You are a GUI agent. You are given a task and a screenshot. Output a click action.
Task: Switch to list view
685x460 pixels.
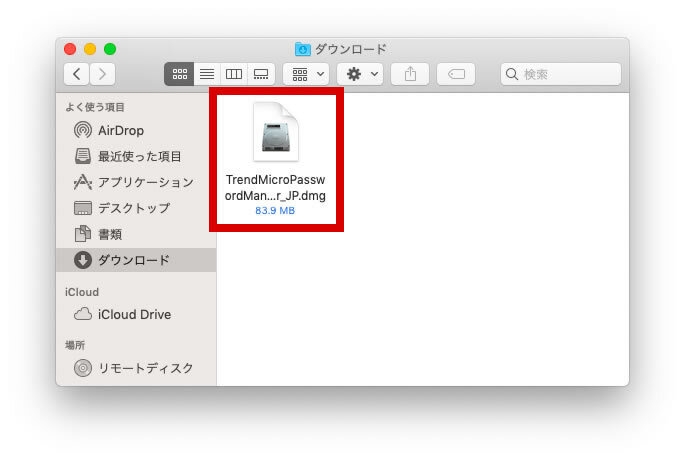pyautogui.click(x=207, y=74)
